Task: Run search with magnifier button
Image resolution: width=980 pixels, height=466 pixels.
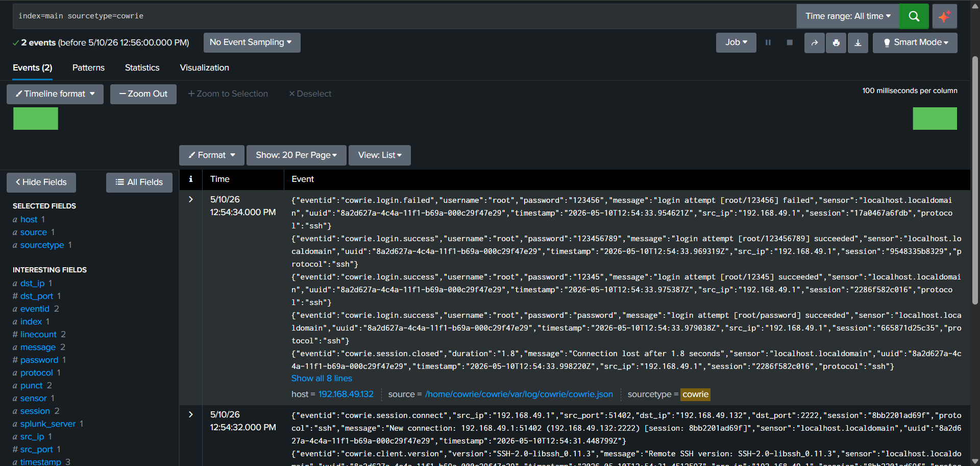Action: coord(914,16)
